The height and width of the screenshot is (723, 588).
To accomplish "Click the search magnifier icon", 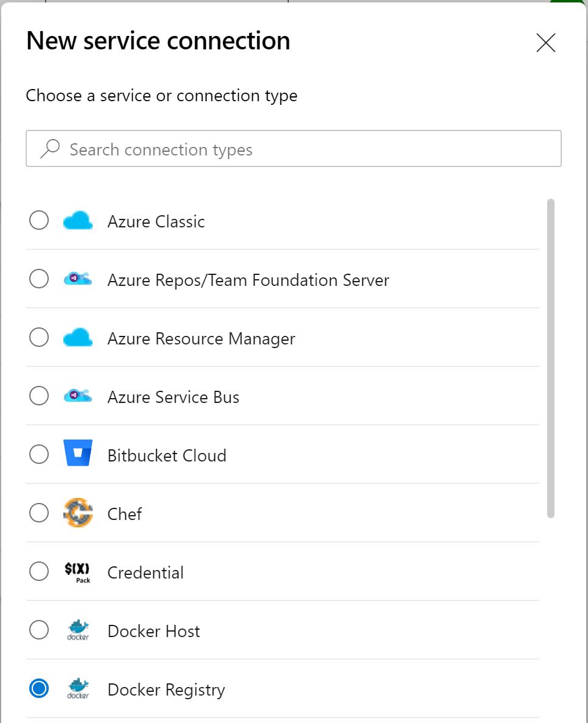I will pyautogui.click(x=50, y=149).
